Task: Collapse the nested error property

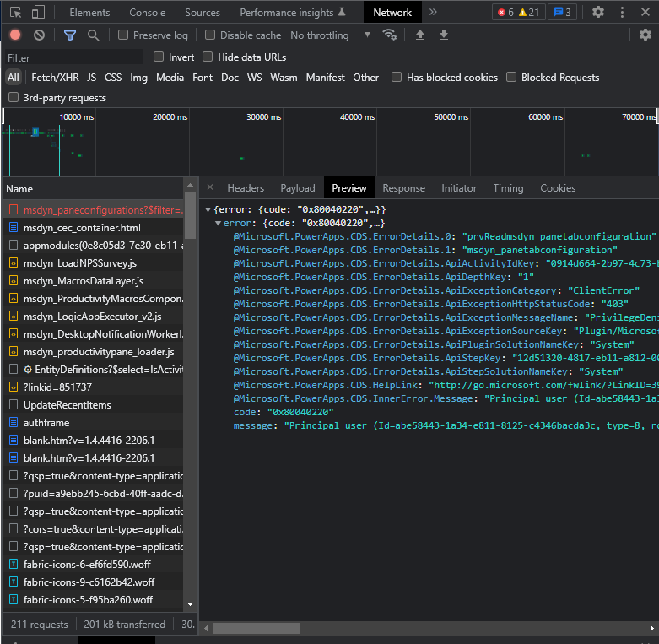Action: pos(218,223)
